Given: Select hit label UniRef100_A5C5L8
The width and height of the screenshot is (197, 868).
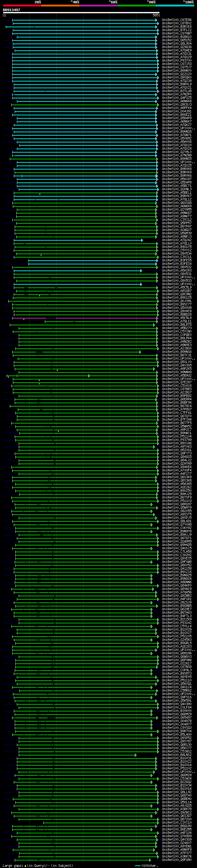Looking at the screenshot, I should tap(176, 318).
